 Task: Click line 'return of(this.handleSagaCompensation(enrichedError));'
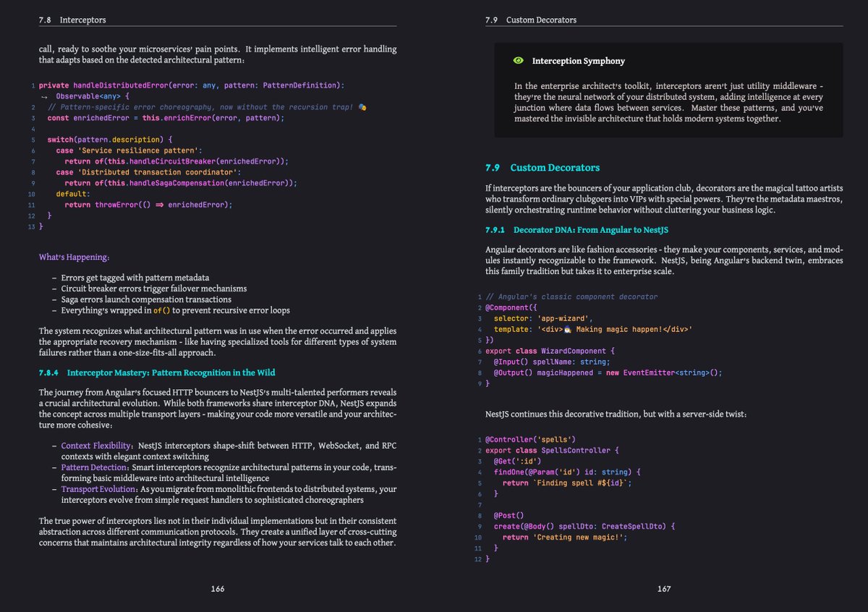[181, 183]
